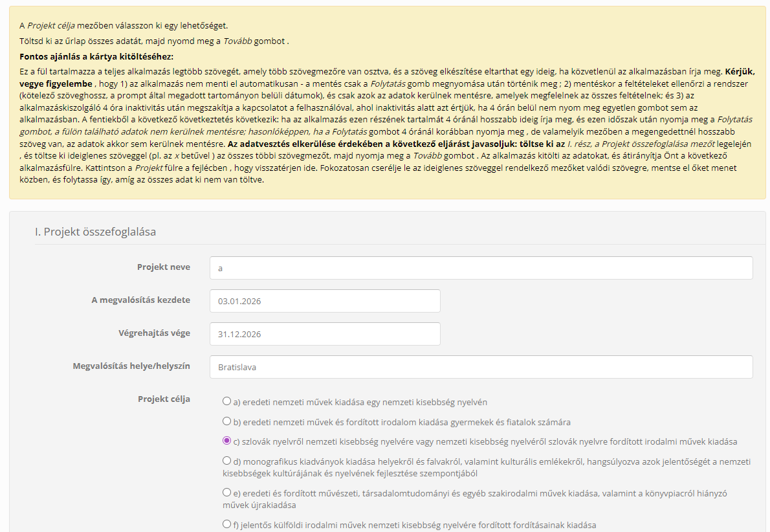Screen dimensions: 770x532
Task: Click the Végrehajtás vége date input
Action: click(325, 334)
